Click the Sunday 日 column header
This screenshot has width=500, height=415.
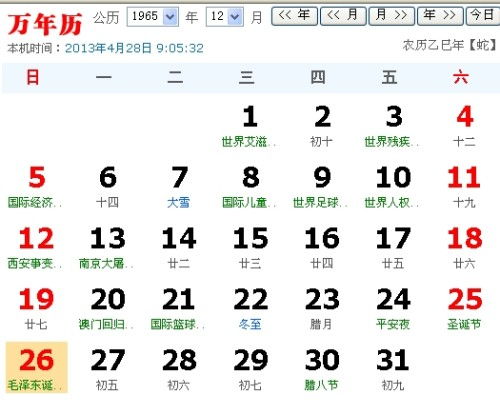pos(33,77)
